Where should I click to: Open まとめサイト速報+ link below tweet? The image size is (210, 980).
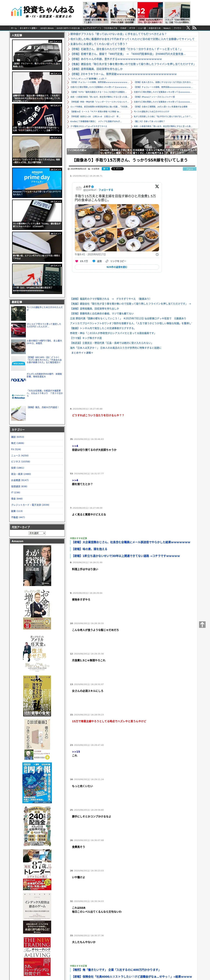tap(82, 352)
